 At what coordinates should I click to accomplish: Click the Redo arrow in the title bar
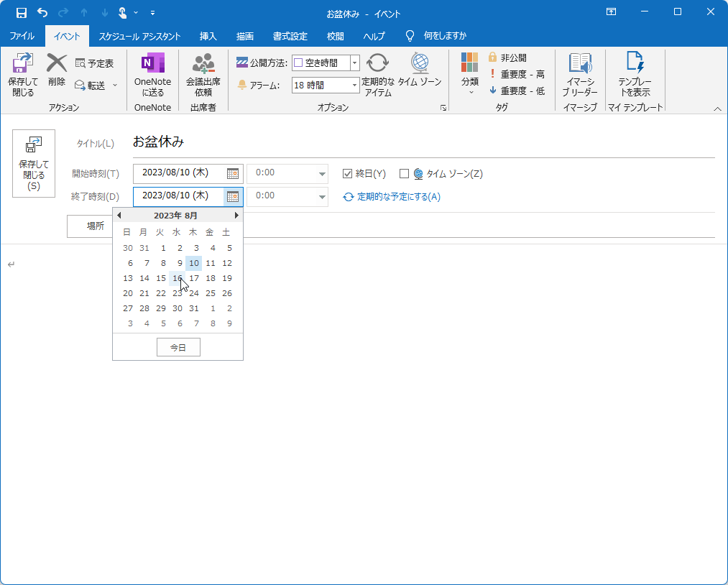pos(63,13)
